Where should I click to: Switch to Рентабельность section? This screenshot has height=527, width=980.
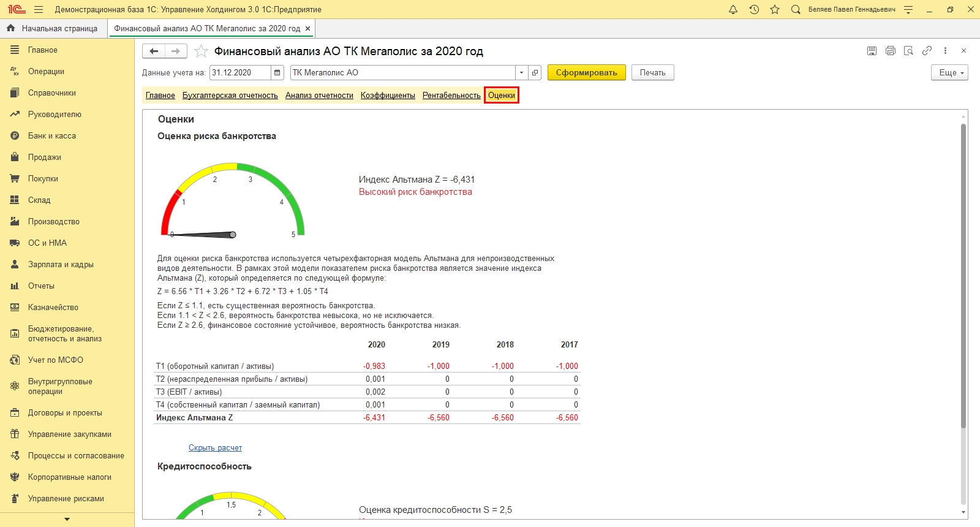pyautogui.click(x=451, y=96)
